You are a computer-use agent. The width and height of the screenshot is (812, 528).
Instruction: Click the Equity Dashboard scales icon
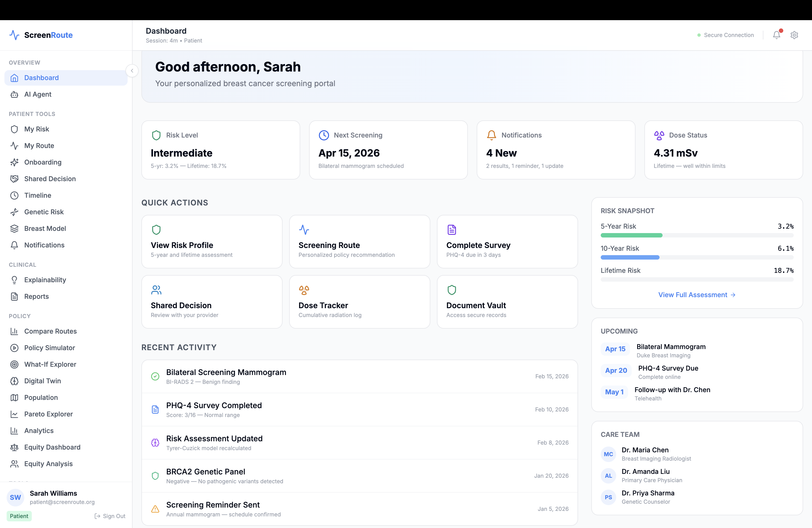[x=14, y=447]
